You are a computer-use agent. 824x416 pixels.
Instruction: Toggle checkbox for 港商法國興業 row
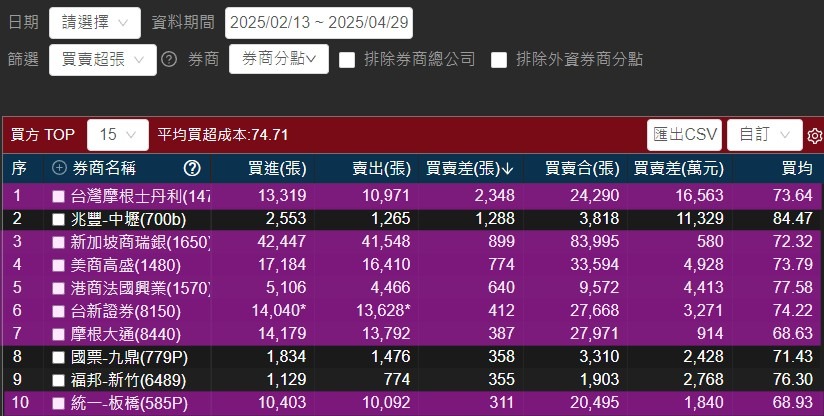pos(58,288)
